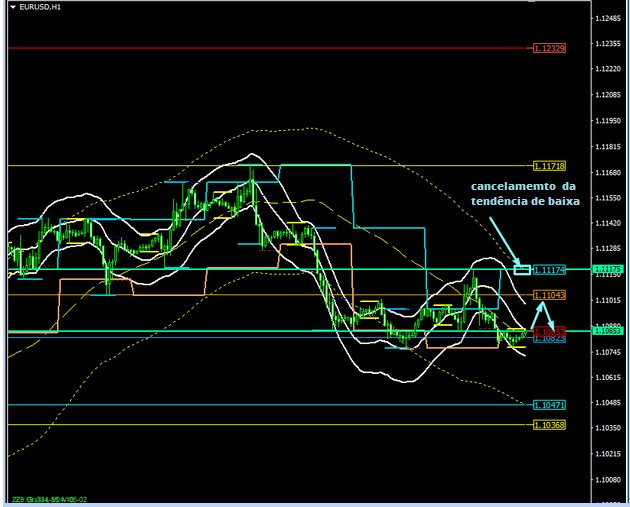This screenshot has height=507, width=630.
Task: Select the yellow 1.11718 price label
Action: click(549, 165)
